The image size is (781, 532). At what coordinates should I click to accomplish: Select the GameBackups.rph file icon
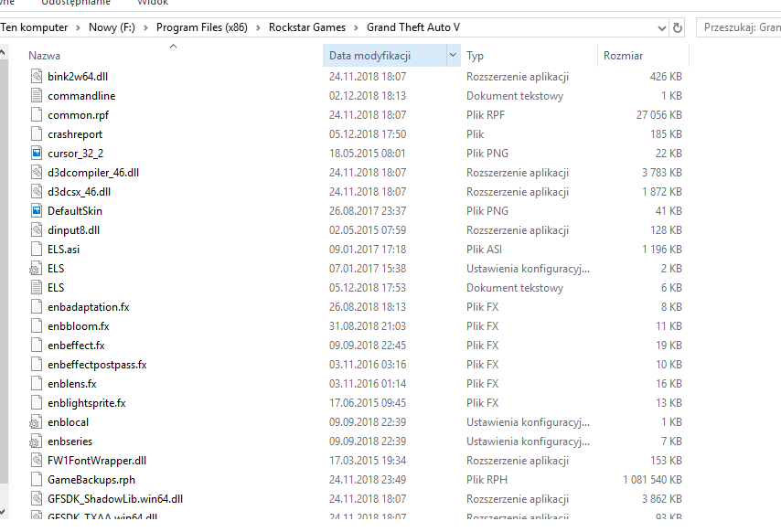pyautogui.click(x=37, y=480)
